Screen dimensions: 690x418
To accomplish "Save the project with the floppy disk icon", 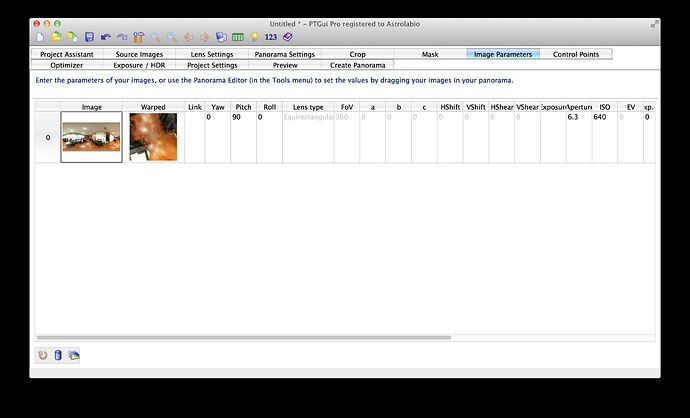I will pos(89,37).
